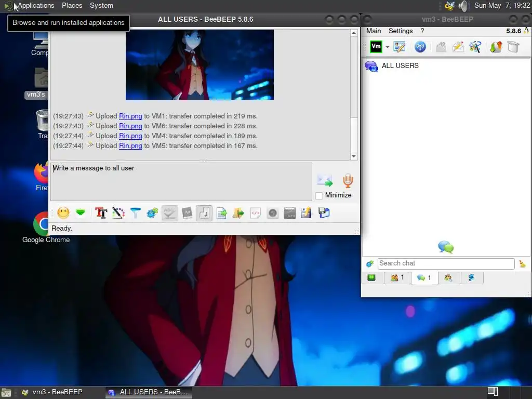Open the message filter funnel icon

[x=136, y=213]
